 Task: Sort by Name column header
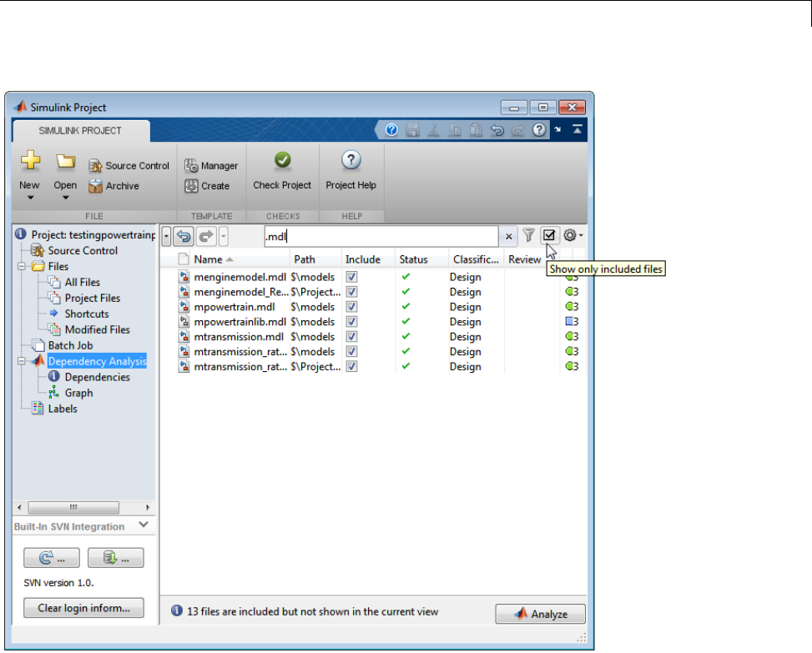(214, 259)
